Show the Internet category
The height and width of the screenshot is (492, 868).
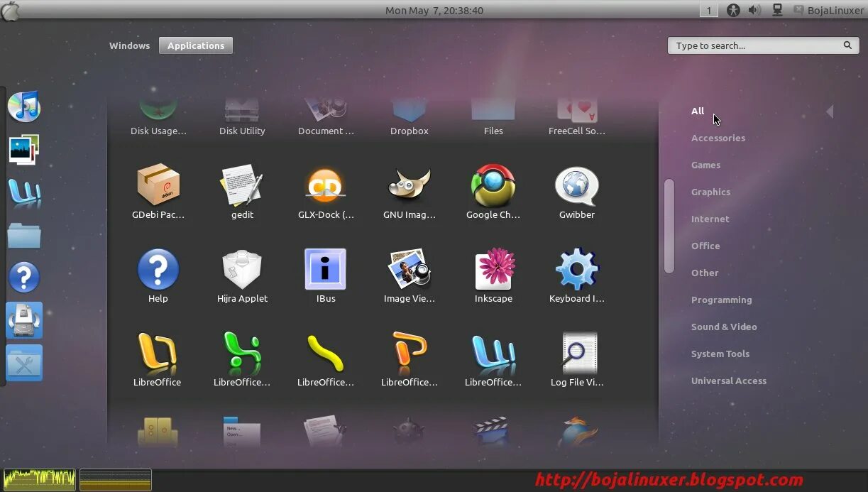(710, 219)
